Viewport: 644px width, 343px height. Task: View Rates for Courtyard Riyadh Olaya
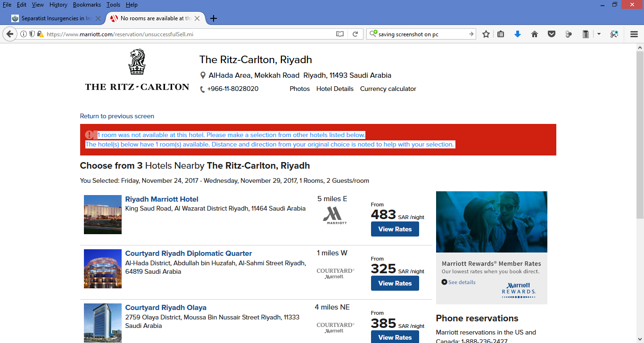395,336
